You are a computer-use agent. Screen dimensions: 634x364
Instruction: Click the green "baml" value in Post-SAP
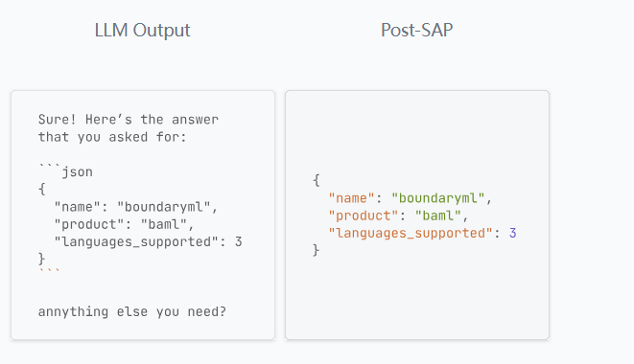click(x=438, y=216)
